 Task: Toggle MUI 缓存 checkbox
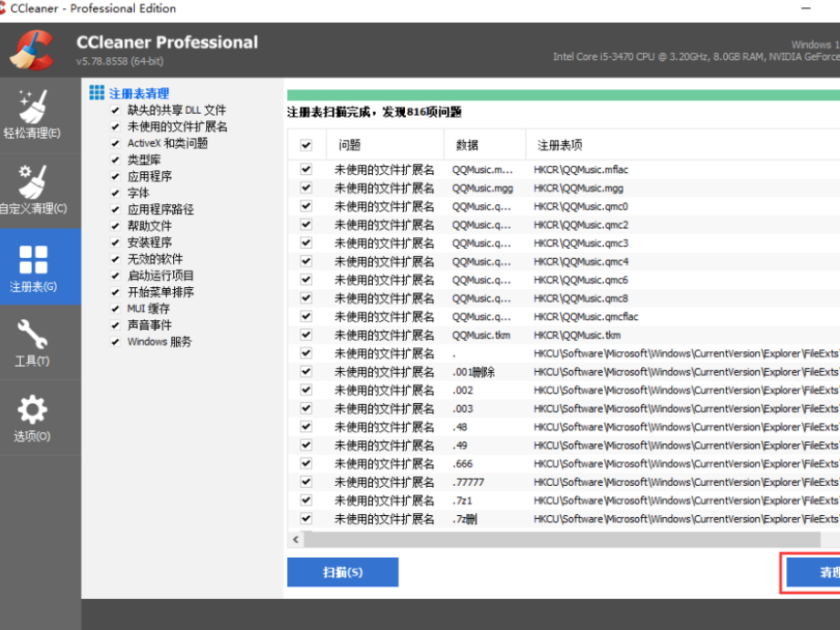pyautogui.click(x=115, y=309)
